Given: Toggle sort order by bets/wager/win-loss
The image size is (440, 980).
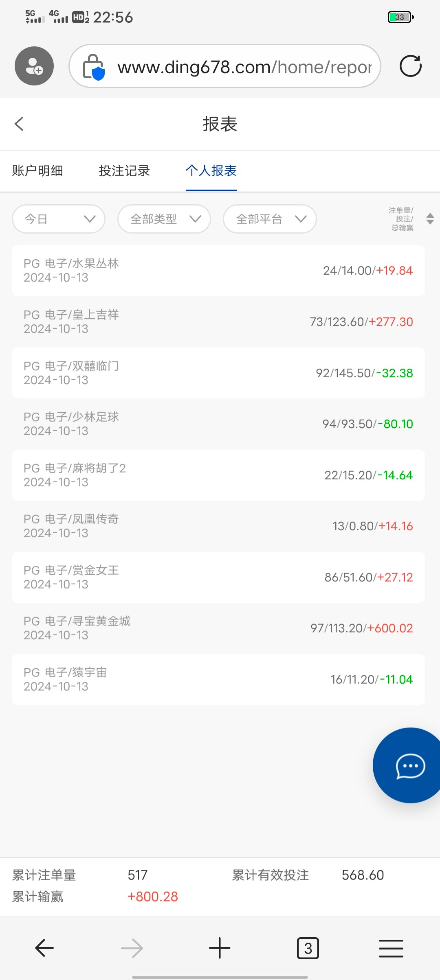Looking at the screenshot, I should pyautogui.click(x=429, y=219).
